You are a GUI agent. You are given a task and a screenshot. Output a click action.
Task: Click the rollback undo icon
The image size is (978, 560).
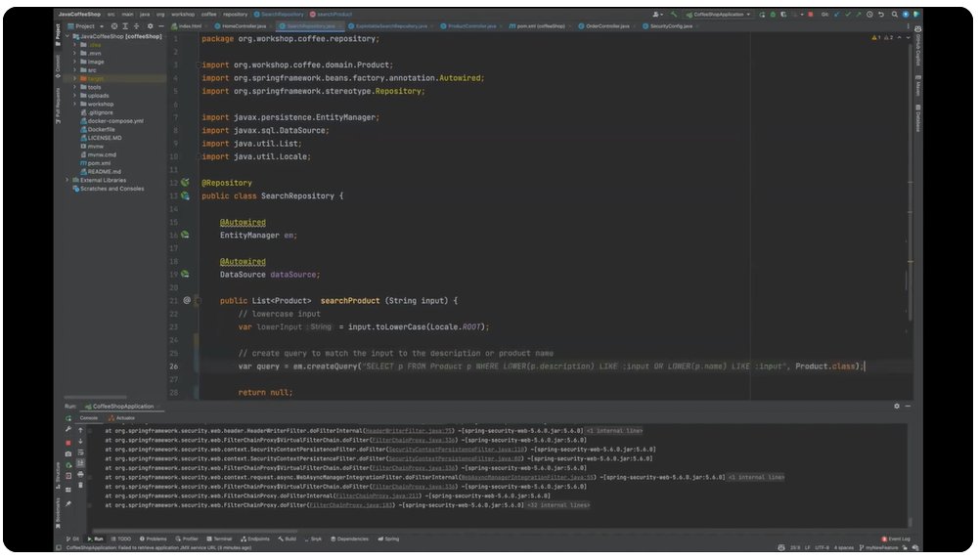pyautogui.click(x=881, y=15)
